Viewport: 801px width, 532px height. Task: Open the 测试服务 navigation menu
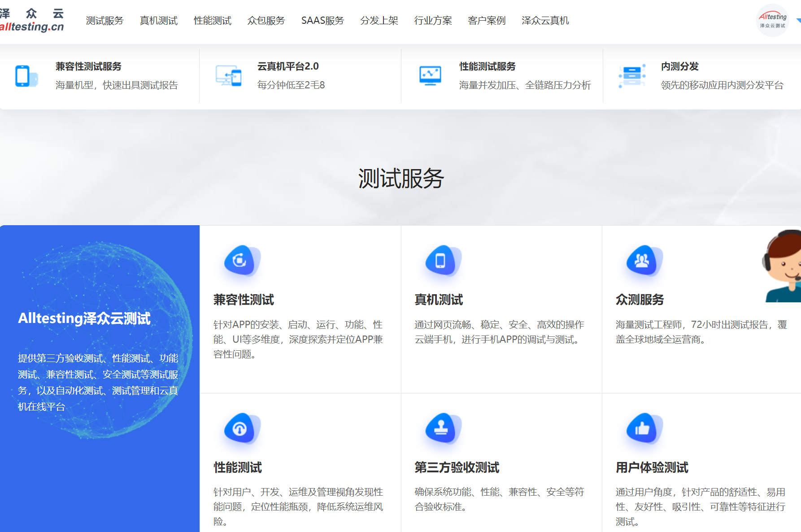click(x=104, y=21)
